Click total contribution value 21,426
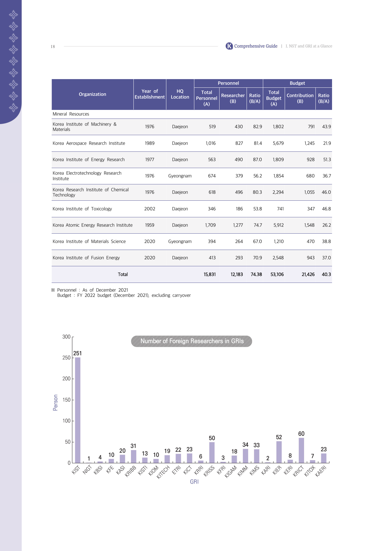Viewport: 392px width, 551px height. [x=308, y=274]
